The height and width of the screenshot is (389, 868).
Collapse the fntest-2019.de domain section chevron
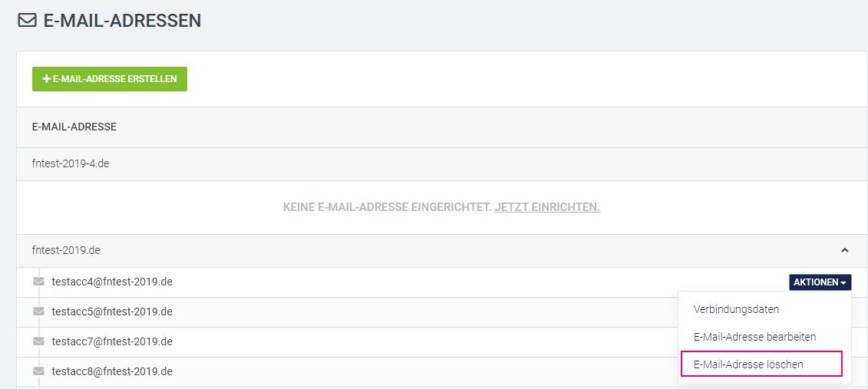(845, 250)
